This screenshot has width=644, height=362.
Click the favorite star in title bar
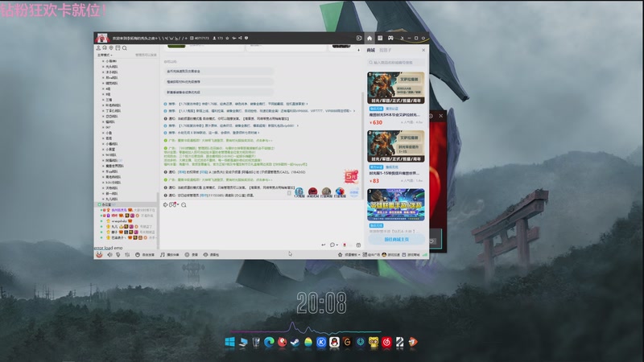click(227, 38)
